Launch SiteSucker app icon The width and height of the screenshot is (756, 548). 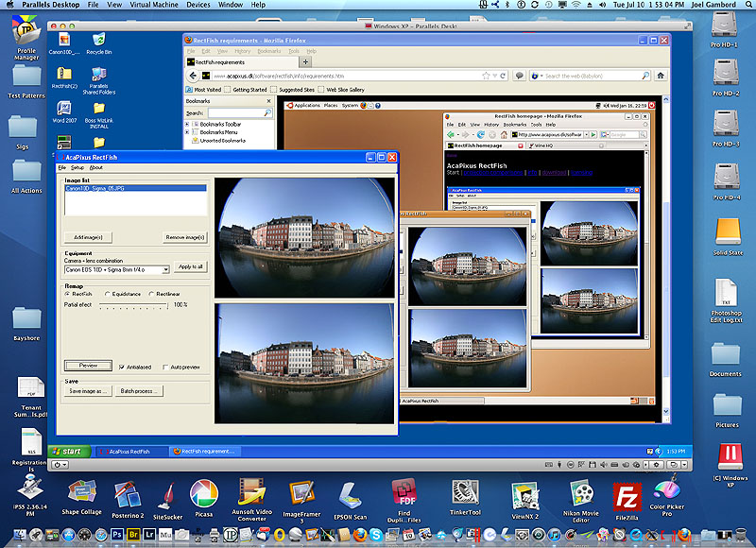(167, 496)
